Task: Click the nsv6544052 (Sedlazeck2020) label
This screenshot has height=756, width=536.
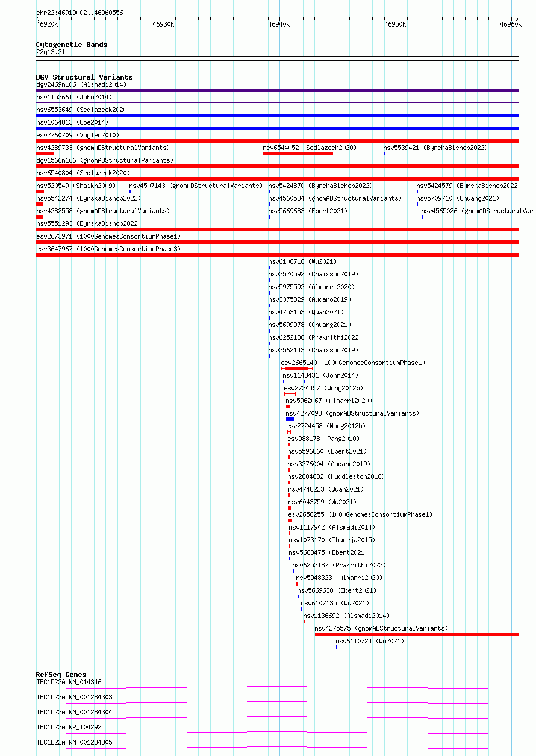Action: [x=310, y=148]
